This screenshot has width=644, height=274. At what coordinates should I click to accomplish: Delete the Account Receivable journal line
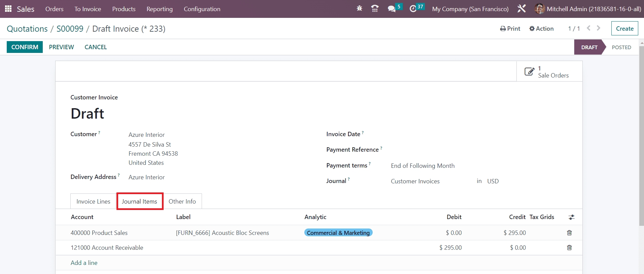pyautogui.click(x=569, y=248)
